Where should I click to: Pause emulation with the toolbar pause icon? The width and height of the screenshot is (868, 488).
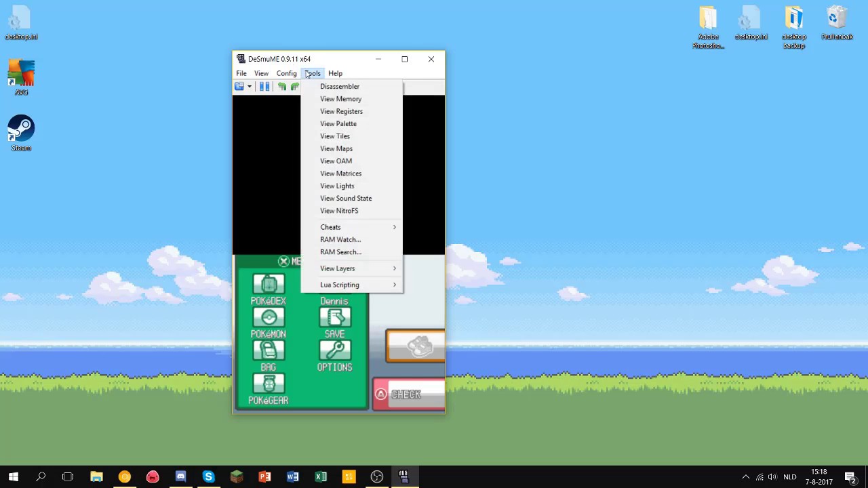[264, 87]
